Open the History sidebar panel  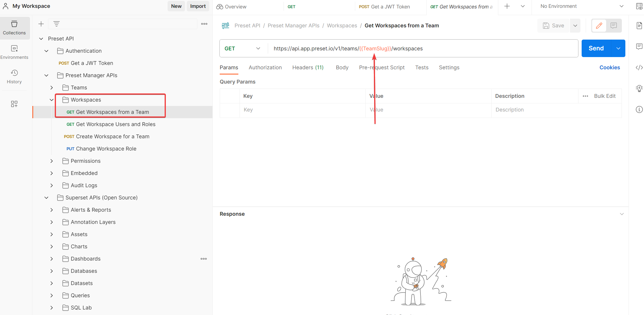pos(14,76)
